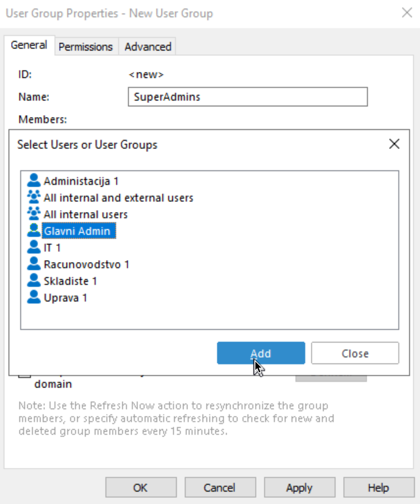
Task: Cancel the new user group dialog
Action: coord(220,488)
